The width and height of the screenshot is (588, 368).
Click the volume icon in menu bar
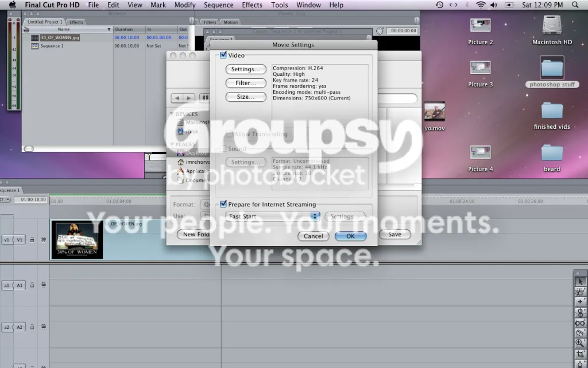[x=494, y=5]
